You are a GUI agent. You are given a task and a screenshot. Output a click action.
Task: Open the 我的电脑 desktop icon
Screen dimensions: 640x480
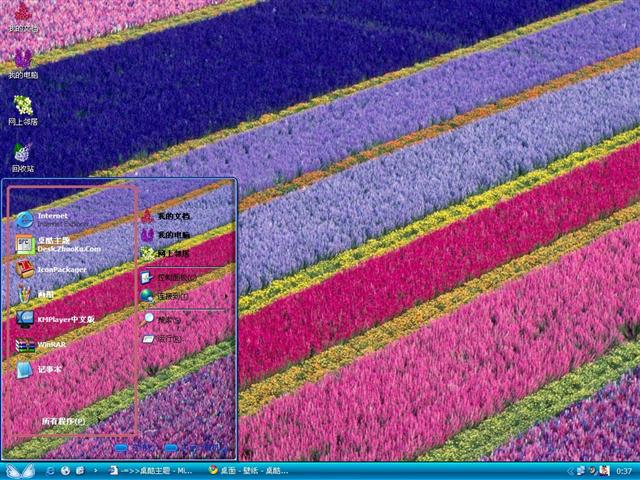(23, 64)
